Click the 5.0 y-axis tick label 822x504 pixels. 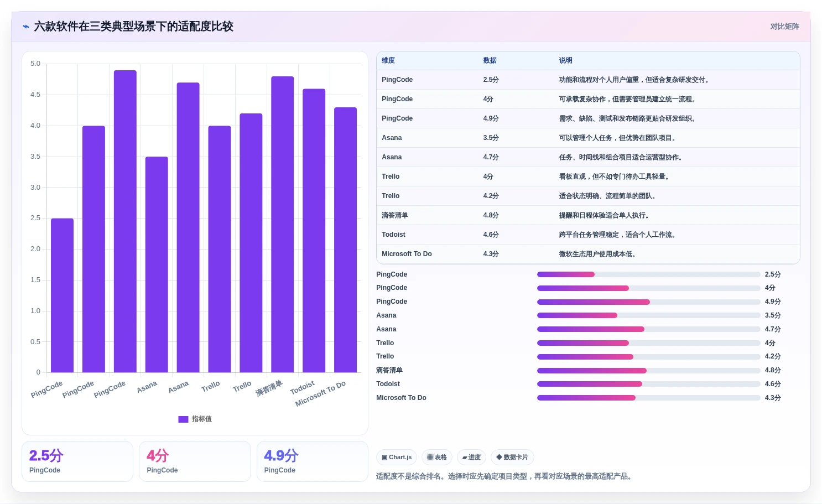(x=35, y=64)
